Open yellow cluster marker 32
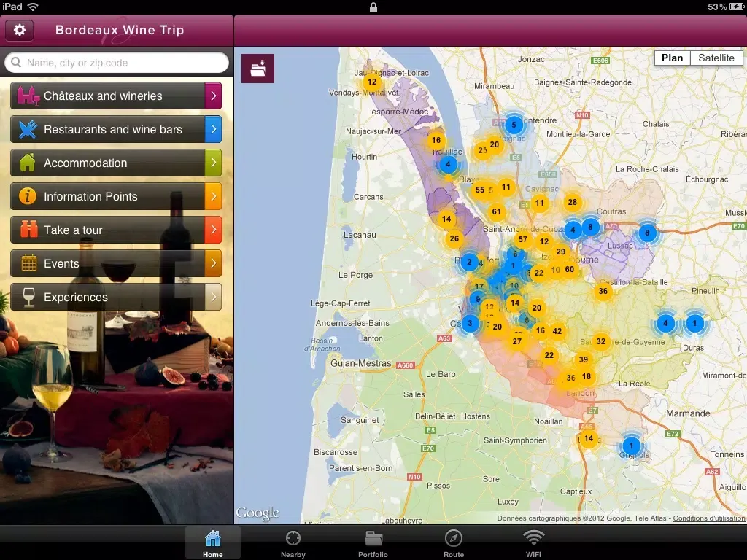This screenshot has height=560, width=747. pyautogui.click(x=601, y=341)
